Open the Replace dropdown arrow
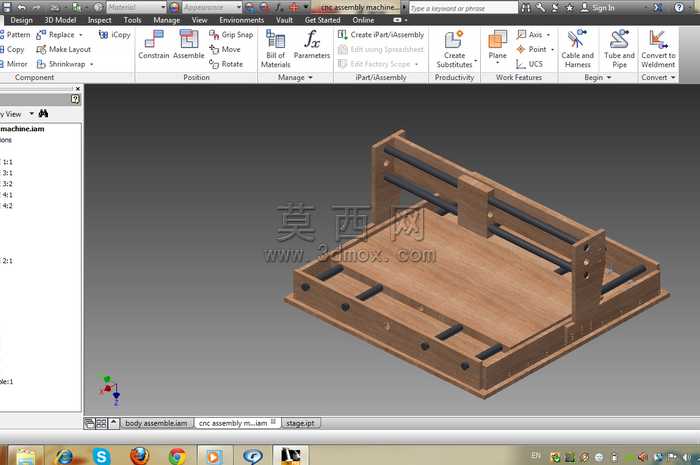The image size is (700, 465). pyautogui.click(x=81, y=35)
